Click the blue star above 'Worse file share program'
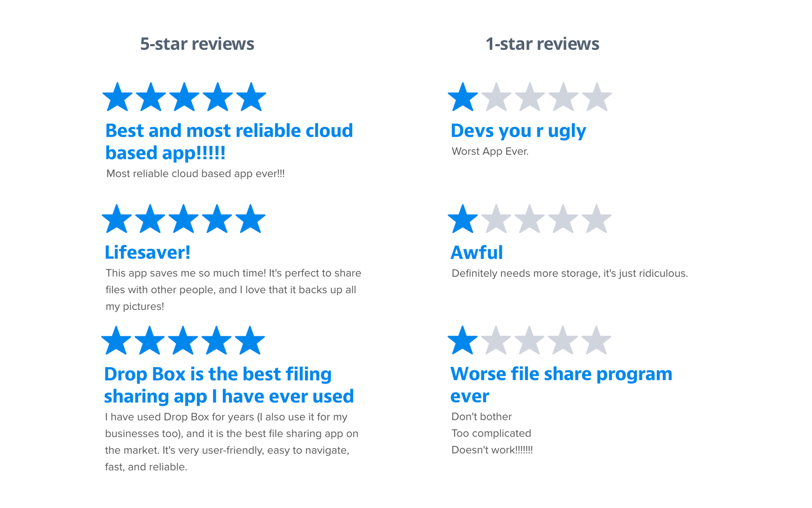The width and height of the screenshot is (812, 508). pyautogui.click(x=462, y=341)
